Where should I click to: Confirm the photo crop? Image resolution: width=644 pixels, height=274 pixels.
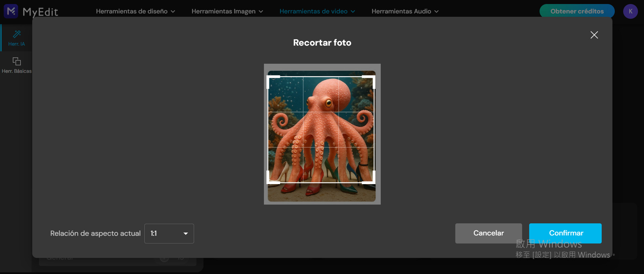click(x=565, y=233)
